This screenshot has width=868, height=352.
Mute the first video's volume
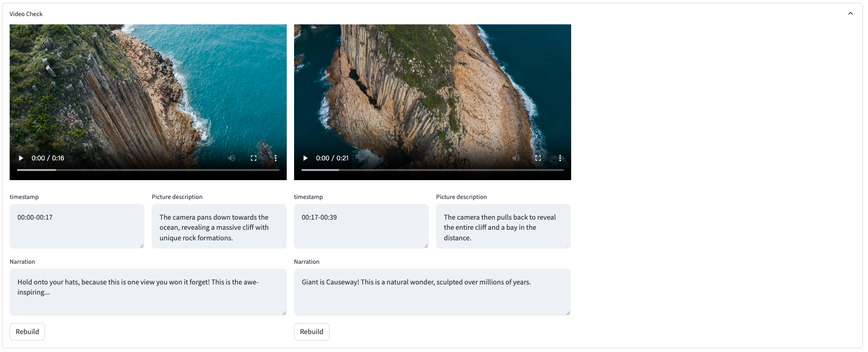coord(232,158)
